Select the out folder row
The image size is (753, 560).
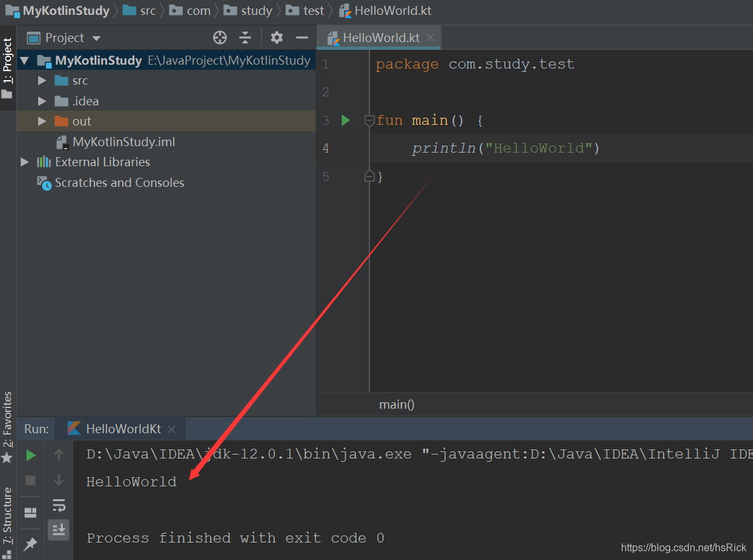(166, 122)
